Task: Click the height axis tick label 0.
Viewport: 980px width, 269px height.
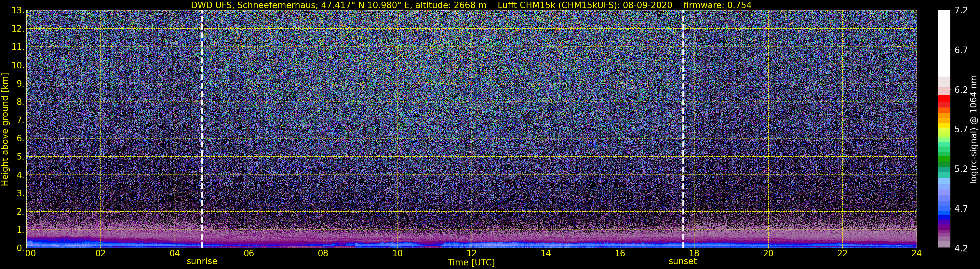Action: coord(20,248)
